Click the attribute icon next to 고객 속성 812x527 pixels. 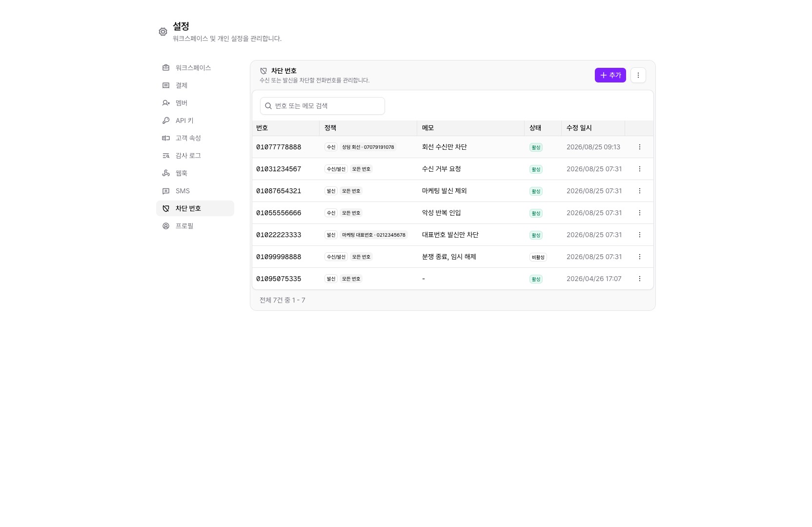click(166, 138)
